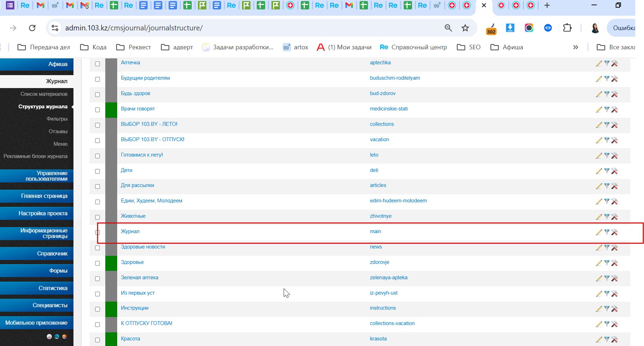Edit the Врачи говорят row via pencil icon

[599, 109]
